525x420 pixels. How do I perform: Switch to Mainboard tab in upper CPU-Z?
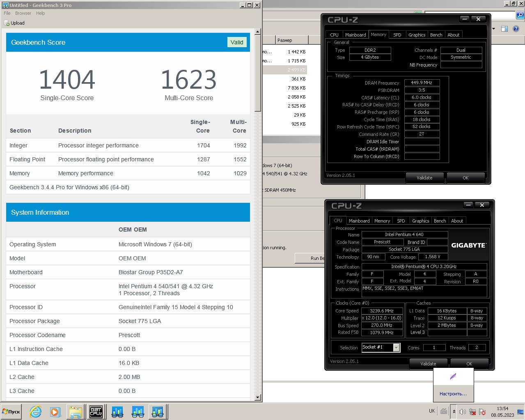click(x=355, y=35)
